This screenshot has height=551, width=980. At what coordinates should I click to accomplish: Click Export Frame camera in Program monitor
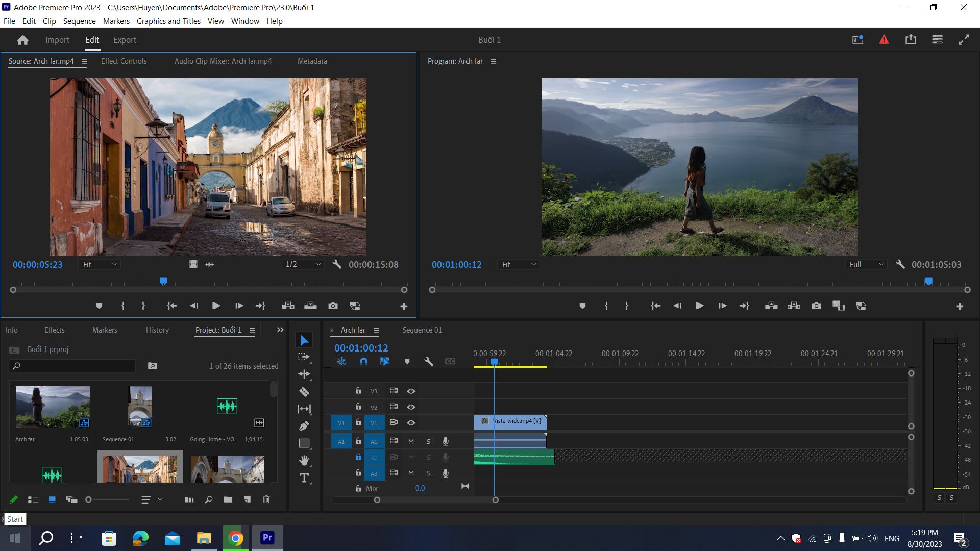816,306
